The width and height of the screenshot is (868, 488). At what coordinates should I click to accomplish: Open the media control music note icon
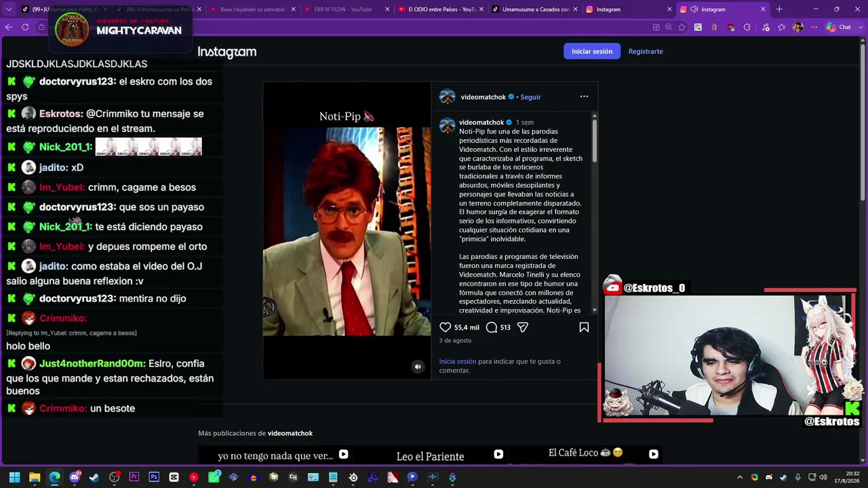coord(766,27)
